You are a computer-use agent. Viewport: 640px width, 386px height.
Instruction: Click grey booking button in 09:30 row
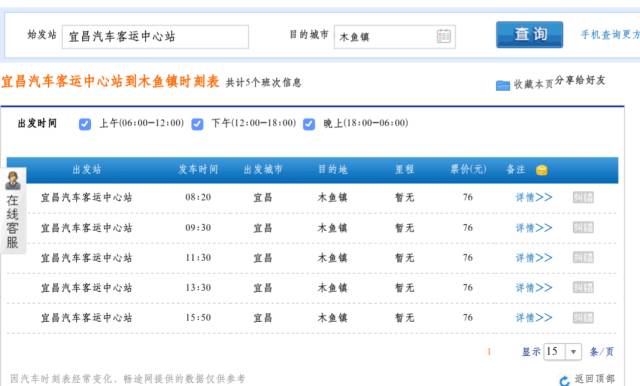click(x=583, y=228)
